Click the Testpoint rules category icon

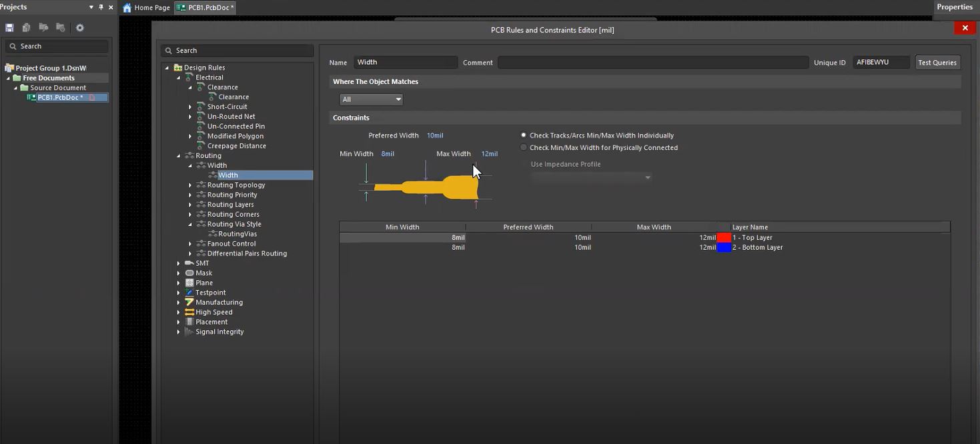tap(189, 293)
